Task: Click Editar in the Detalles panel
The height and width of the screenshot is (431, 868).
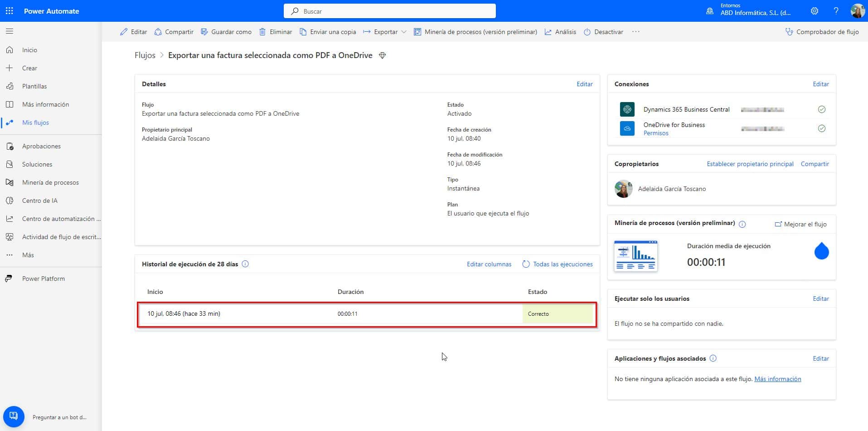Action: point(585,84)
